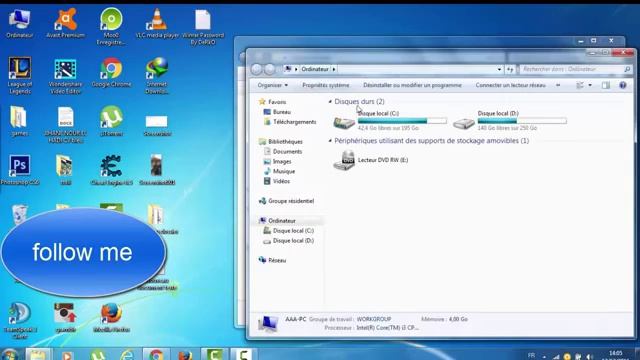The height and width of the screenshot is (360, 640).
Task: Launch Avast Premium from the desktop
Action: pyautogui.click(x=65, y=24)
